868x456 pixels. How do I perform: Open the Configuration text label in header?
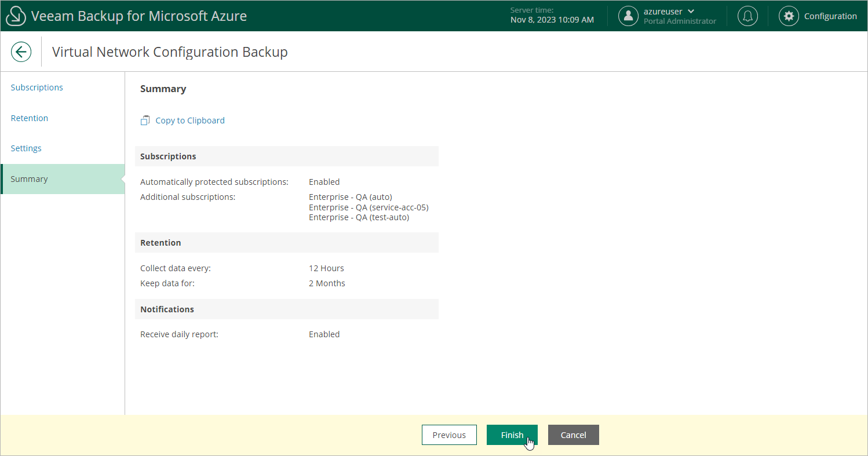830,16
